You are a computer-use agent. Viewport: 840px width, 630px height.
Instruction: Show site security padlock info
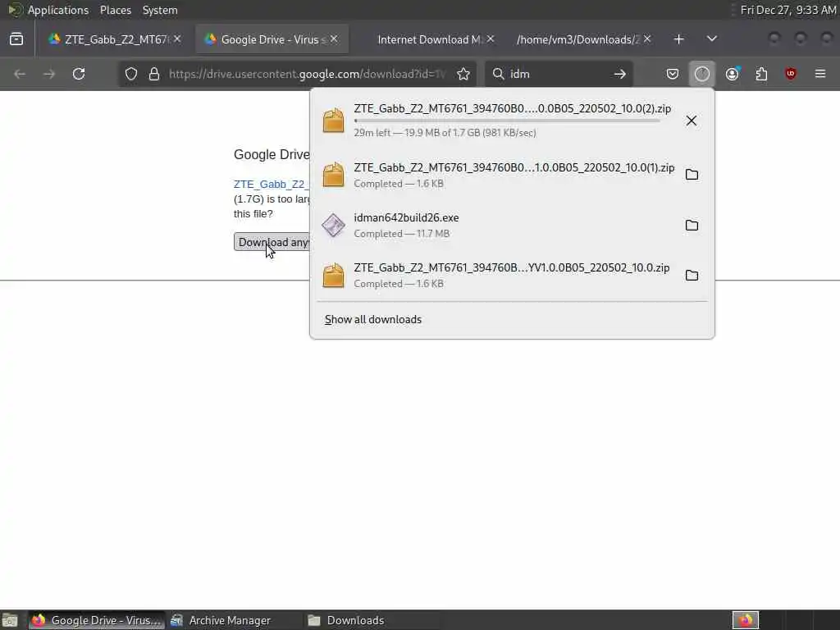154,74
